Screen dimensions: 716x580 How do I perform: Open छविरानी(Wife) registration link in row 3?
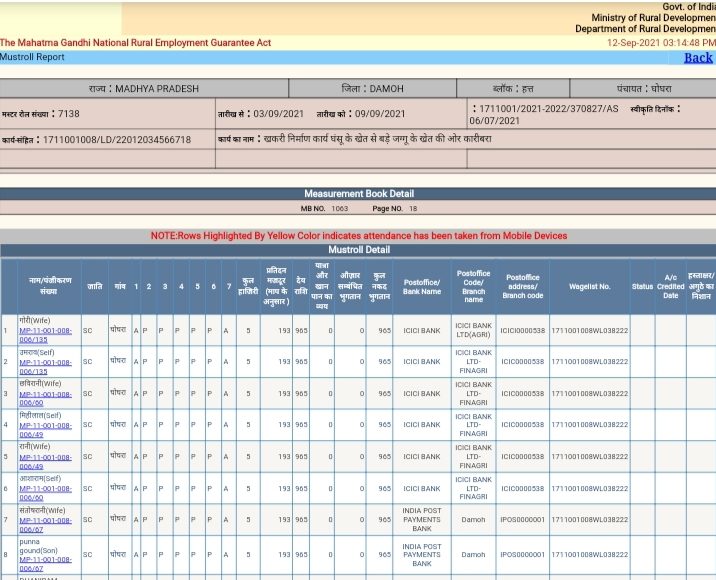click(46, 398)
